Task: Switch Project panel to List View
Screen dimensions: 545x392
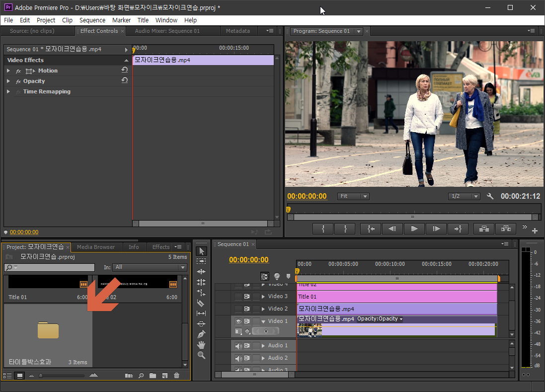Action: (x=7, y=376)
